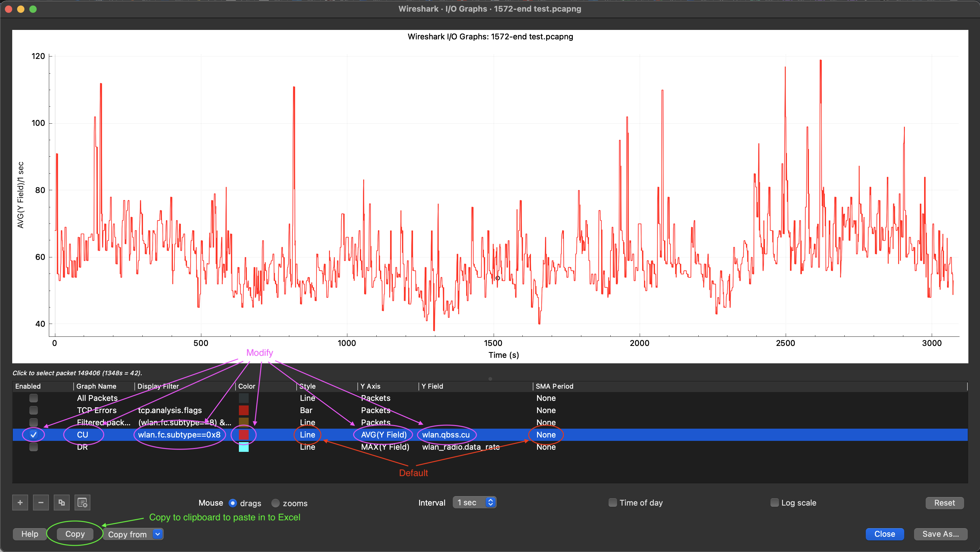The image size is (980, 552).
Task: Open the Interval 1 sec dropdown
Action: 474,503
